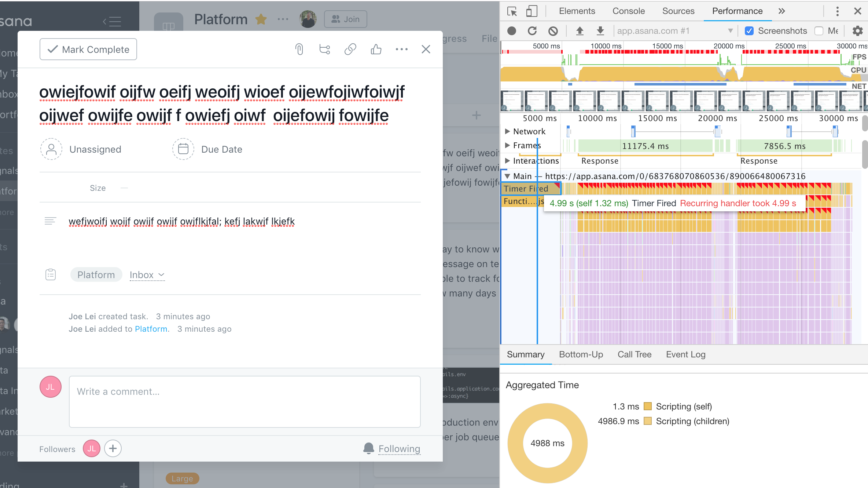Copy task link via chain icon
This screenshot has width=868, height=488.
(350, 49)
